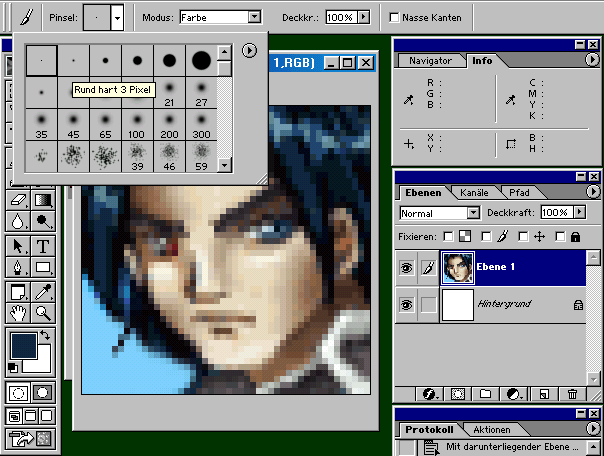Open the Protokoll panel flyout menu

(x=593, y=428)
